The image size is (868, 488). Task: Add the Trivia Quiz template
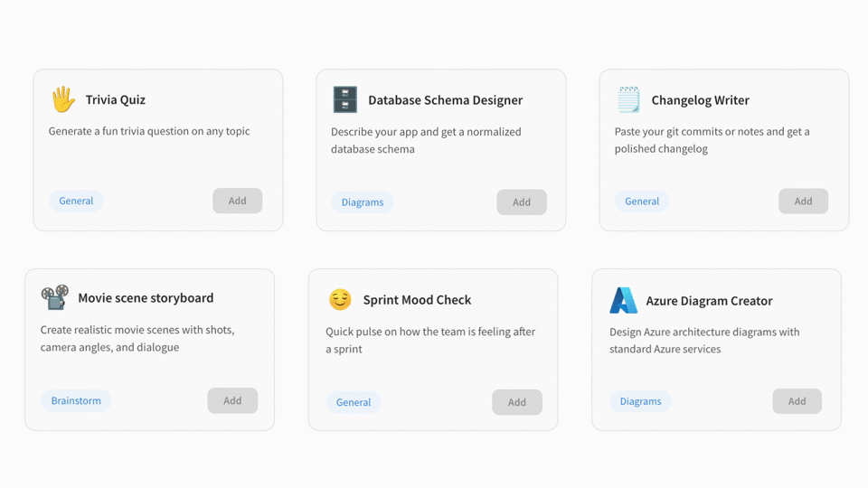(237, 201)
